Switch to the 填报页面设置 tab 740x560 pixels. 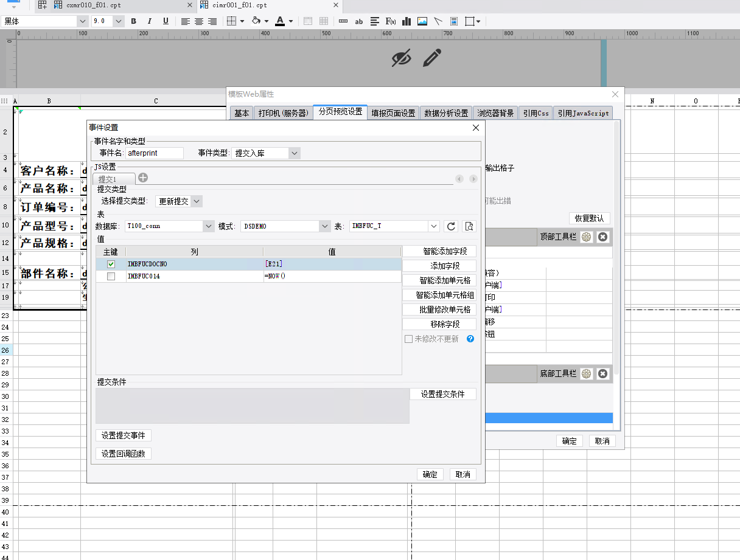(x=393, y=113)
